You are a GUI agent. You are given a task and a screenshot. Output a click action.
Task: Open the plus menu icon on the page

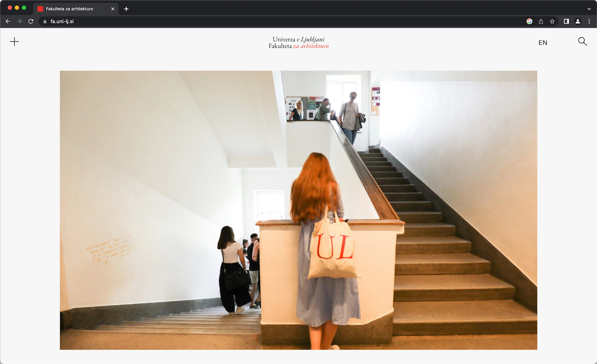14,42
